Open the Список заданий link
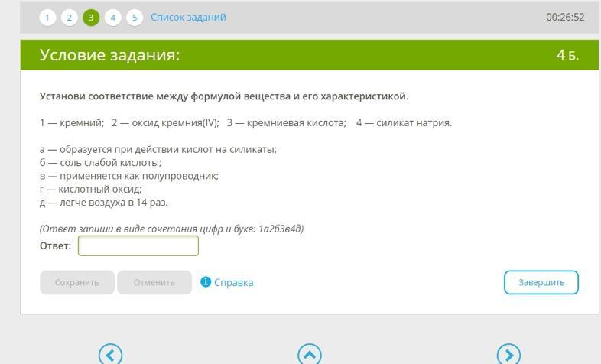The image size is (601, 364). (x=188, y=18)
